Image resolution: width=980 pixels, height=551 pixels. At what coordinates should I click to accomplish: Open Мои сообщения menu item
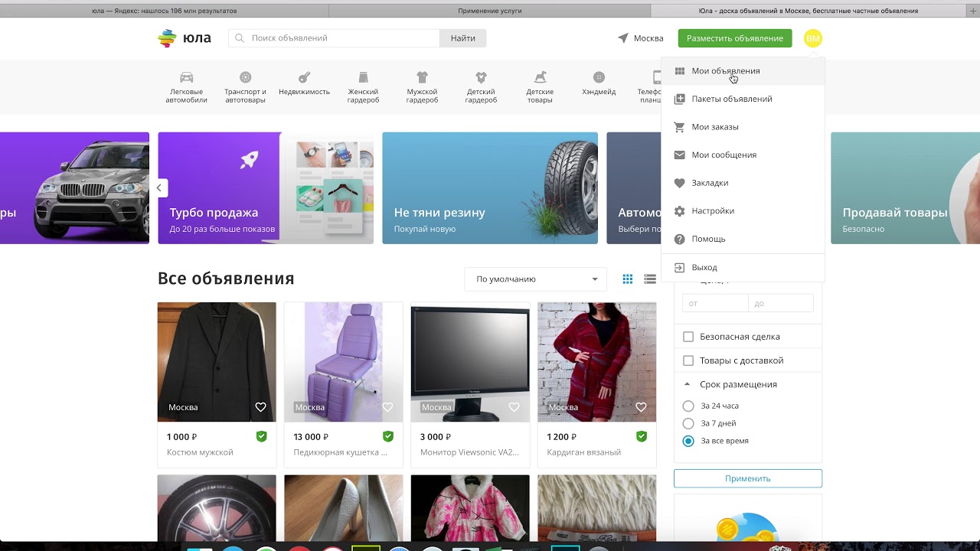[743, 155]
